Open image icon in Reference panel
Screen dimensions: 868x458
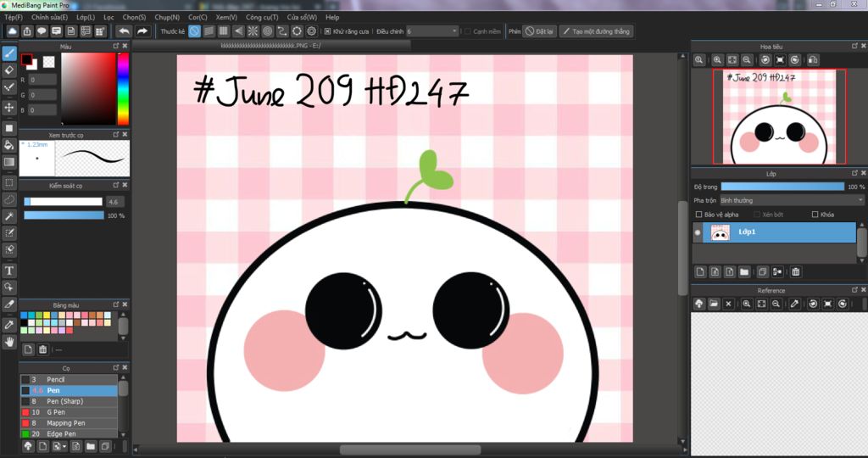[x=714, y=304]
